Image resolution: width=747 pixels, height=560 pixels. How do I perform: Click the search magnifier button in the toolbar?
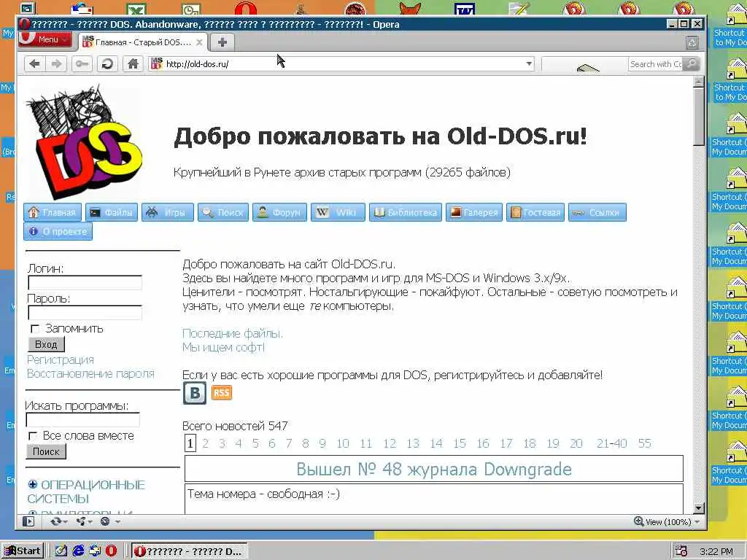(692, 63)
